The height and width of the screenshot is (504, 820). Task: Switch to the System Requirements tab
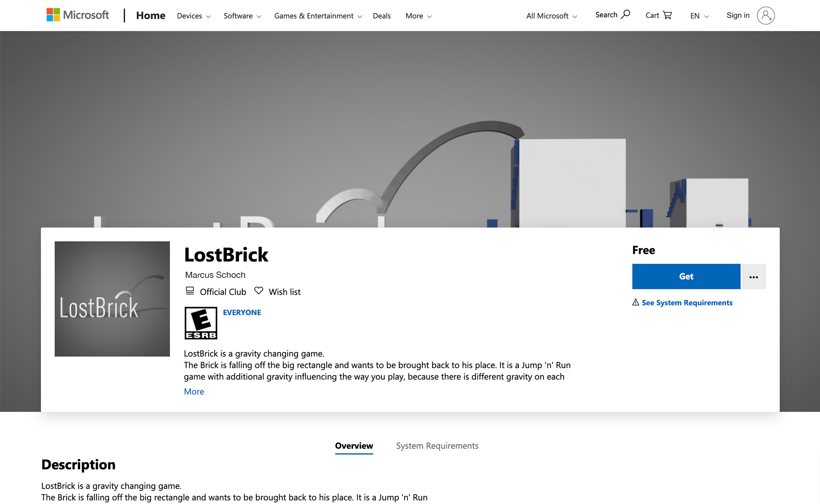(437, 446)
